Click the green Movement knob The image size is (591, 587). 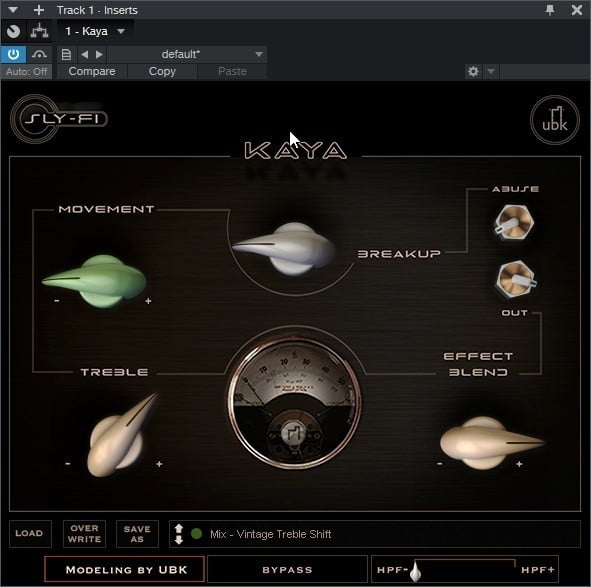[x=95, y=281]
